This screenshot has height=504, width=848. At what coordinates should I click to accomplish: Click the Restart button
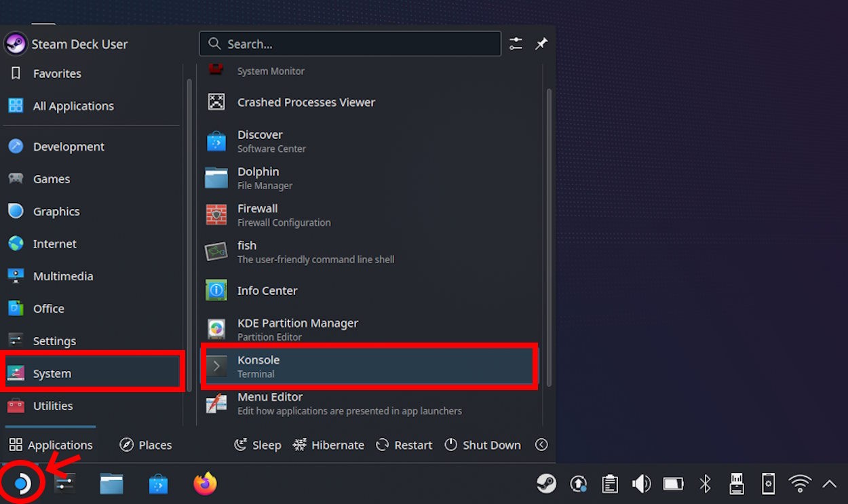tap(404, 445)
